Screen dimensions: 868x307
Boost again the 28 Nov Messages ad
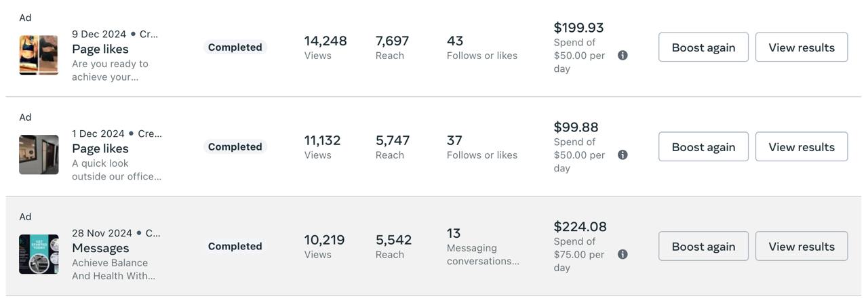click(x=703, y=246)
